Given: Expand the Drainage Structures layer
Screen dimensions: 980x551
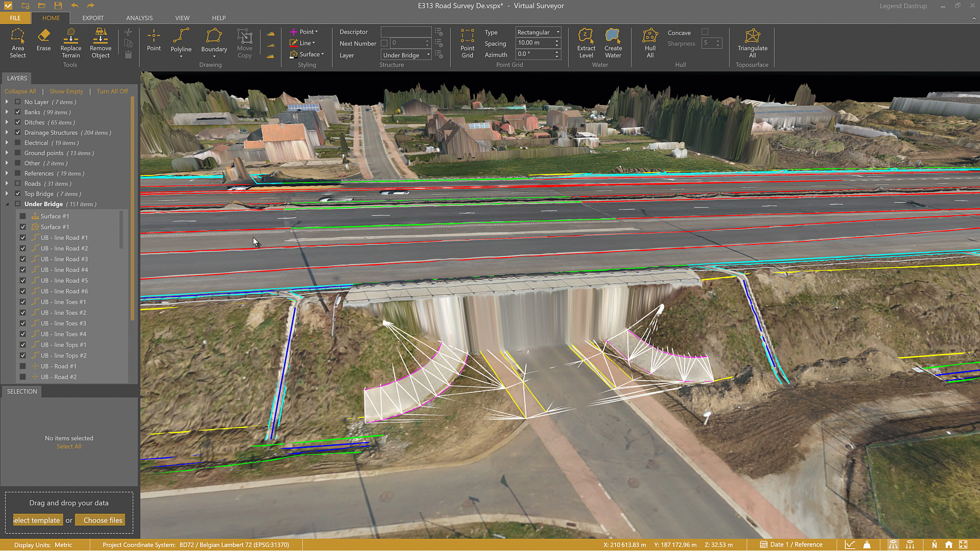Looking at the screenshot, I should [6, 133].
